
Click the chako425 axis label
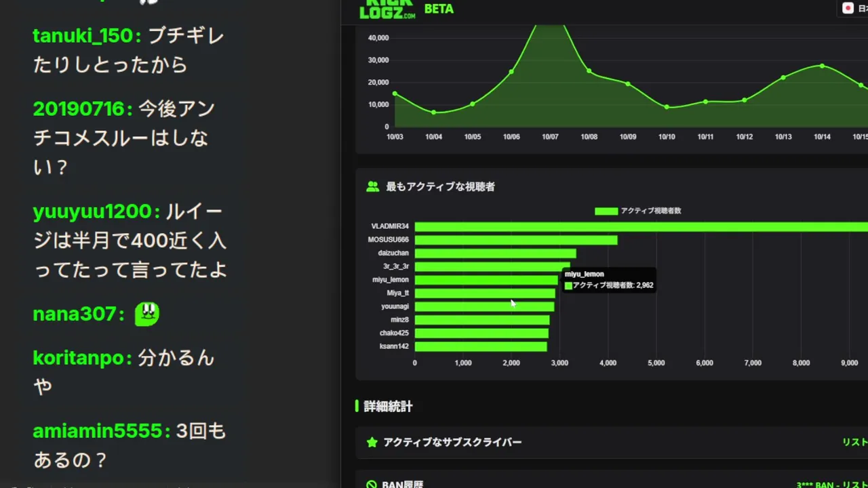[x=394, y=333]
